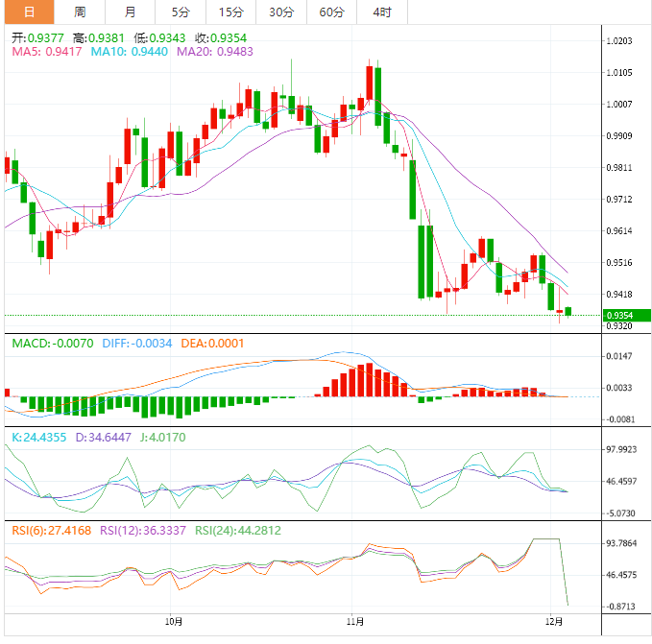
Task: Click the 10月 date axis label
Action: [174, 622]
